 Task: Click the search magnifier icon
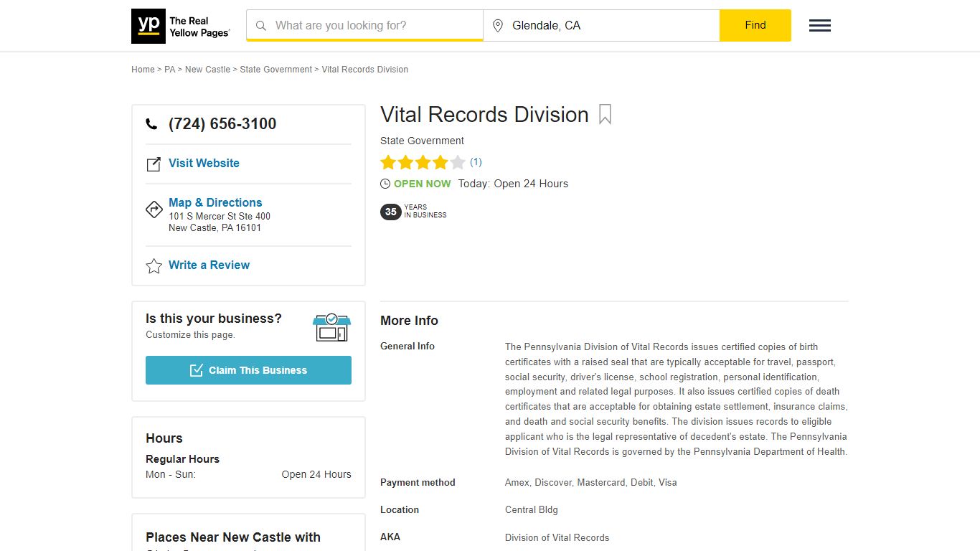261,25
